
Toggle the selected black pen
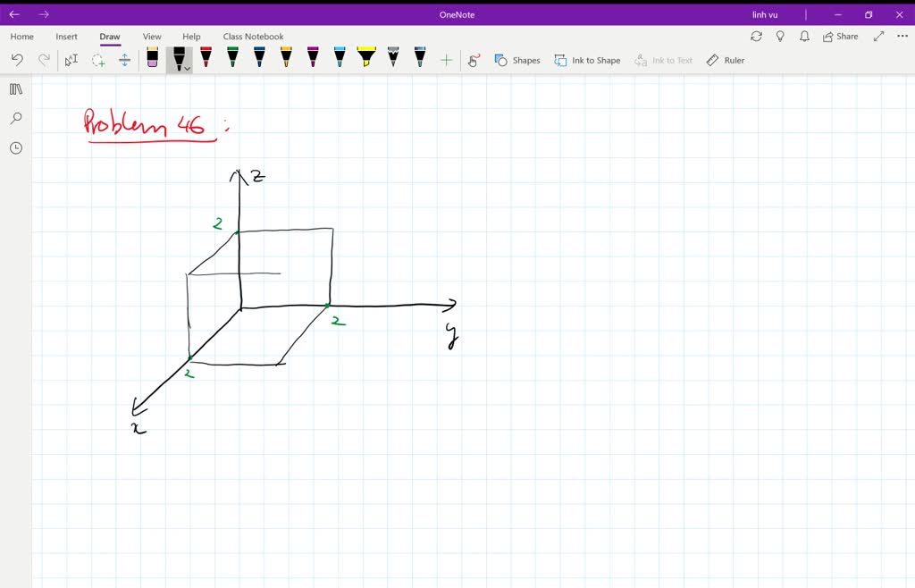177,56
